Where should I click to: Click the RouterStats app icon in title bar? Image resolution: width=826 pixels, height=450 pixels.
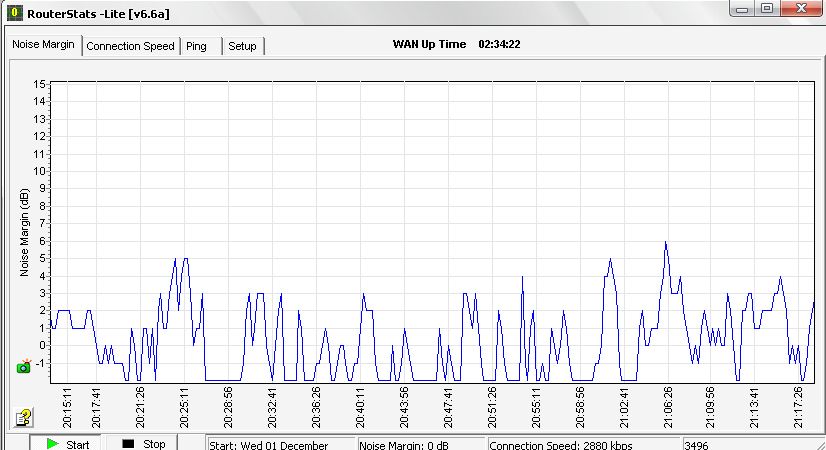tap(14, 11)
